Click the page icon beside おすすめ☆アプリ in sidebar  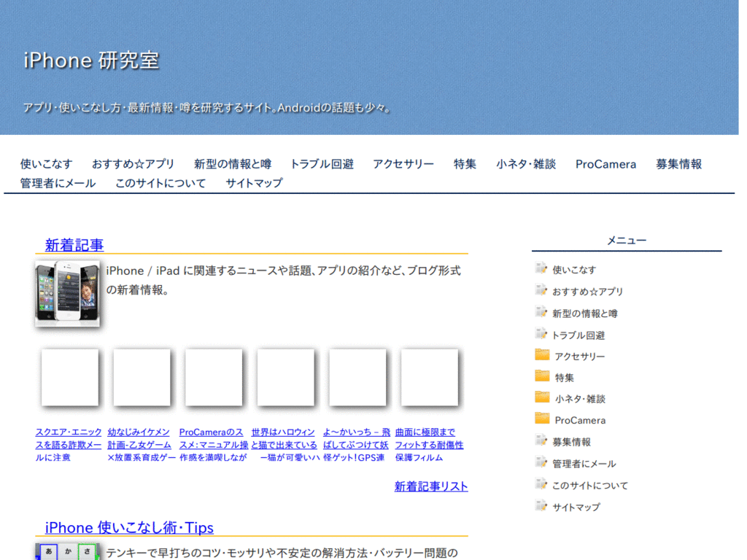click(x=541, y=290)
